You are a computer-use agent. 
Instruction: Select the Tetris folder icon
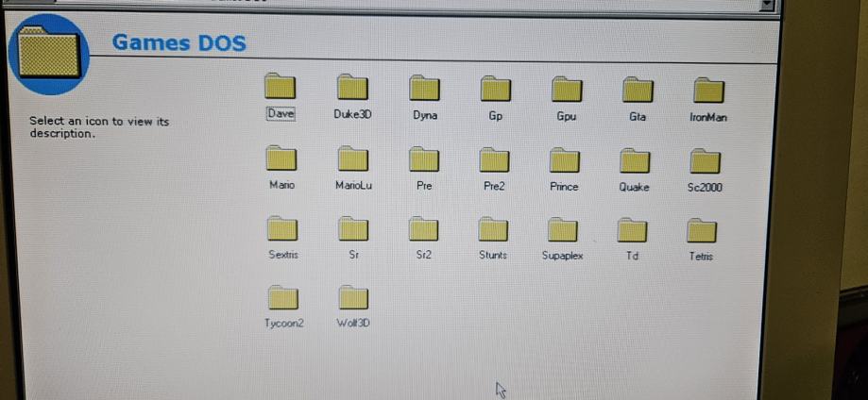[702, 231]
